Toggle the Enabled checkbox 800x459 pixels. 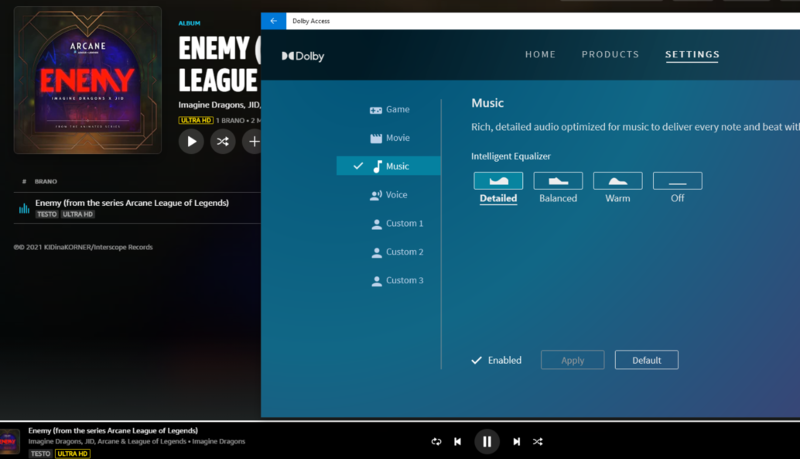(477, 360)
